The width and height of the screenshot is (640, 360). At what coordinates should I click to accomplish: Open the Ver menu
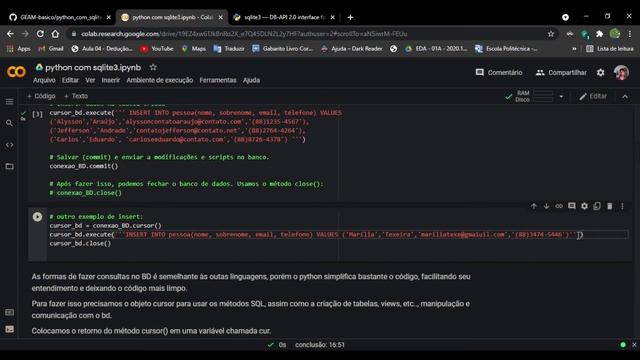coord(90,80)
